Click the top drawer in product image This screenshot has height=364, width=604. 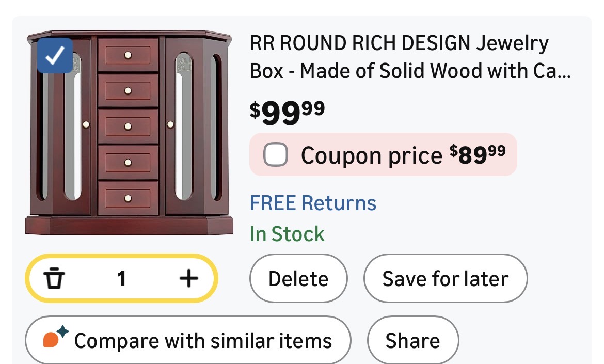coord(128,54)
